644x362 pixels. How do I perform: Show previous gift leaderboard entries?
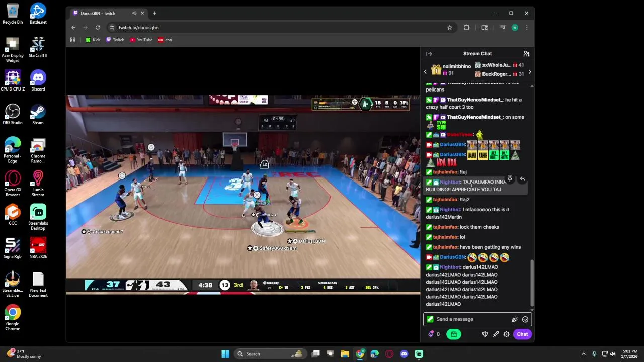click(x=425, y=72)
